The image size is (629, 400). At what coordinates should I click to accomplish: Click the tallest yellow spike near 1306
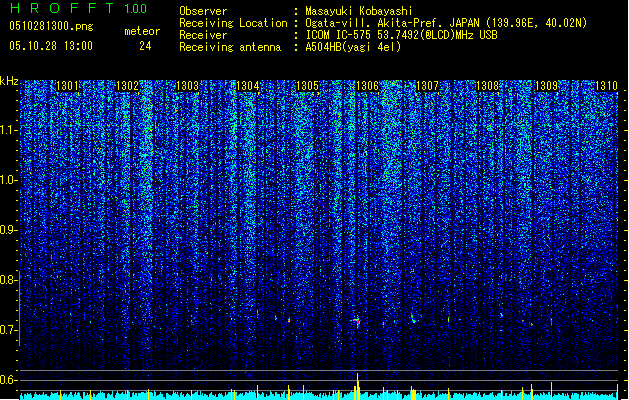(357, 386)
